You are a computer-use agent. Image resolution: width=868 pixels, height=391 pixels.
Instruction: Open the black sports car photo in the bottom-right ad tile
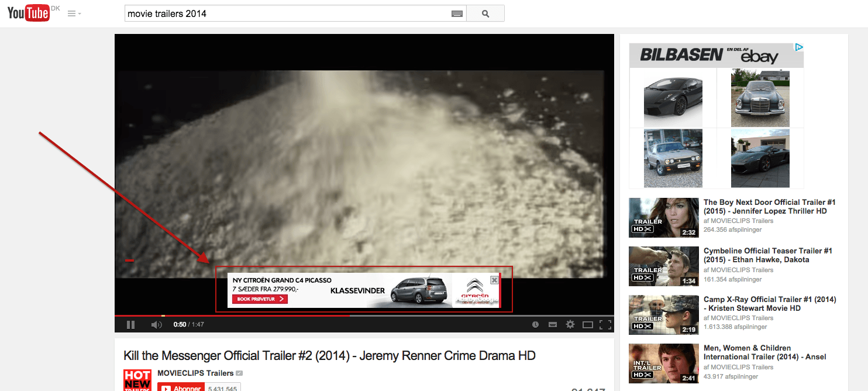tap(760, 158)
